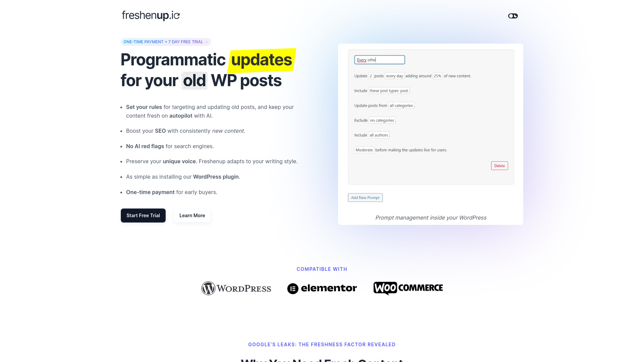Click the freshenup.io logo
The image size is (644, 362).
tap(151, 16)
